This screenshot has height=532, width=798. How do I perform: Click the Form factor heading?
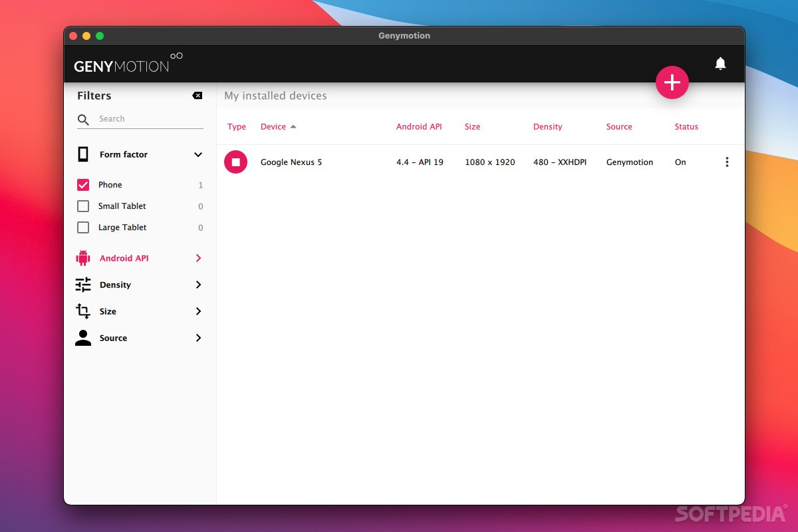click(124, 154)
